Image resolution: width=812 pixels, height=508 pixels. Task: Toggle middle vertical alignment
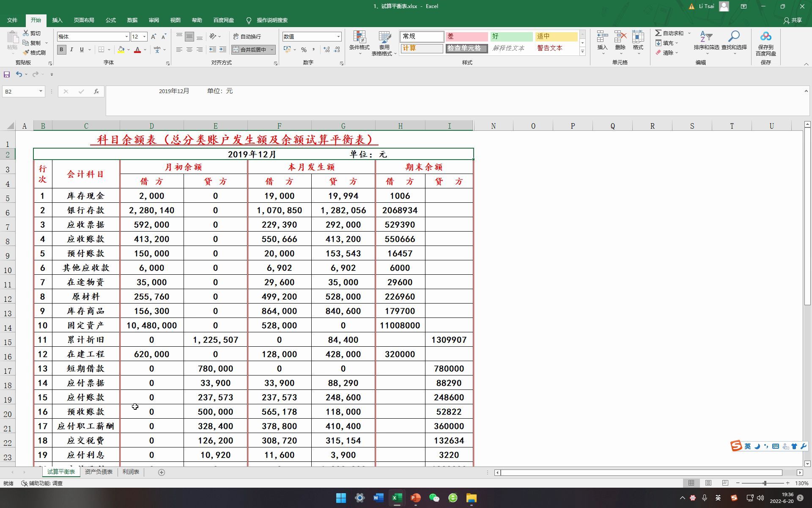tap(189, 37)
